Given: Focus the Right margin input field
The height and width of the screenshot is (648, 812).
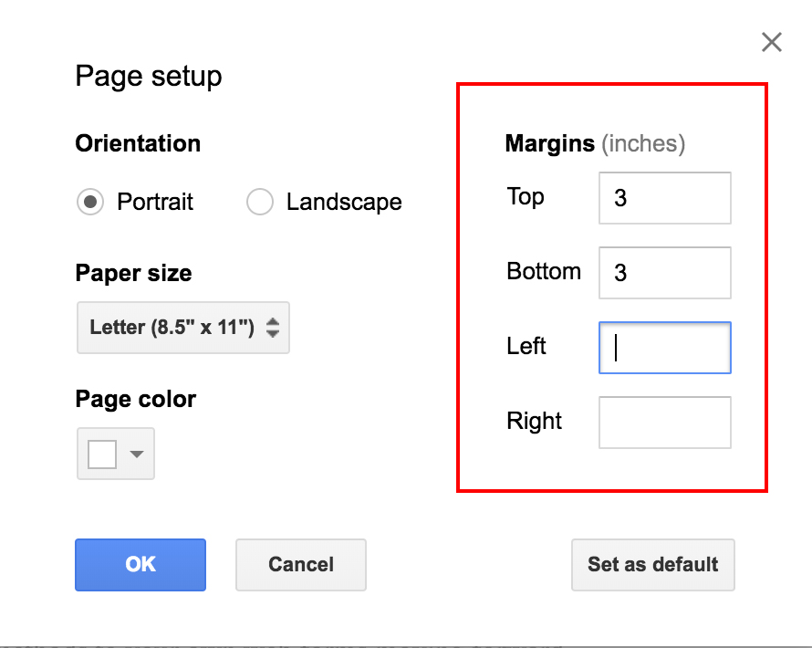Looking at the screenshot, I should click(664, 422).
